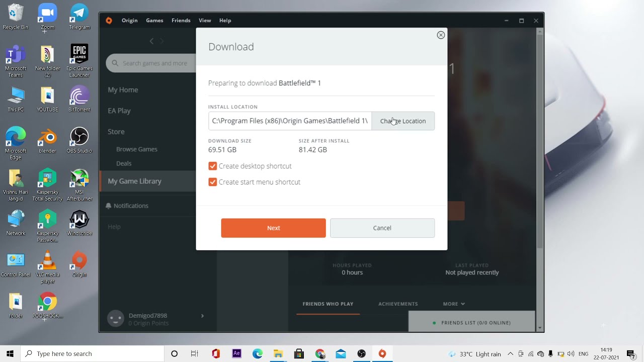
Task: Open This PC desktop icon
Action: [16, 99]
